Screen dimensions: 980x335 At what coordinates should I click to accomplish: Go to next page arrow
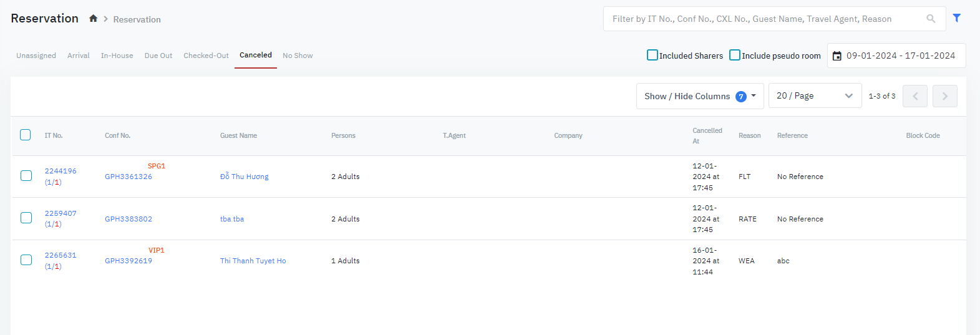pyautogui.click(x=945, y=96)
